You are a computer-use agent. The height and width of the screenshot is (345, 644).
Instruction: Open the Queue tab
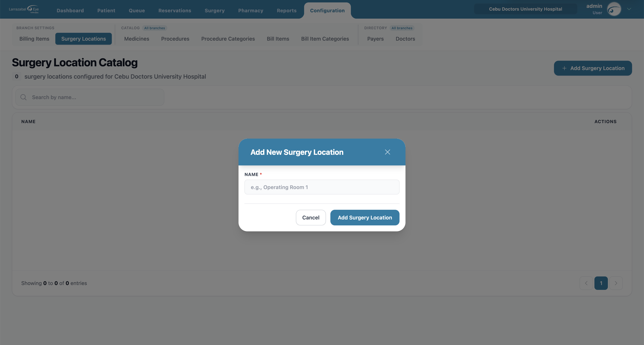[x=137, y=10]
